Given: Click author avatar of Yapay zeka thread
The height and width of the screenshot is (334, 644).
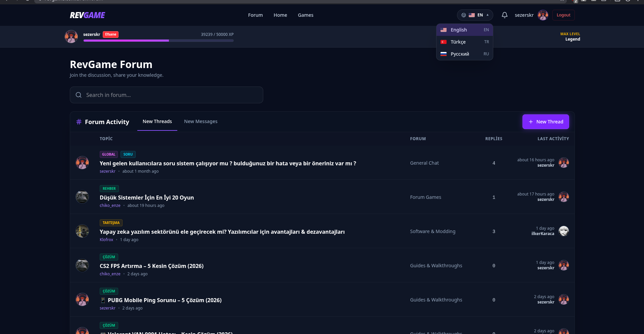Looking at the screenshot, I should [82, 231].
